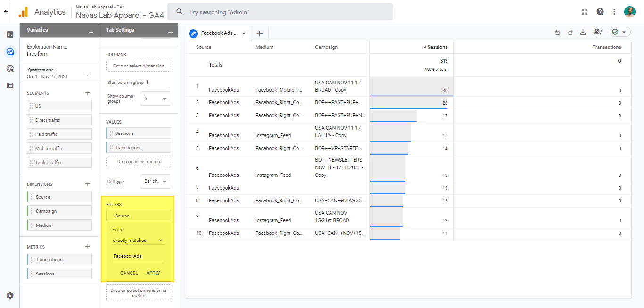Sort by Sessions column header

(x=436, y=47)
